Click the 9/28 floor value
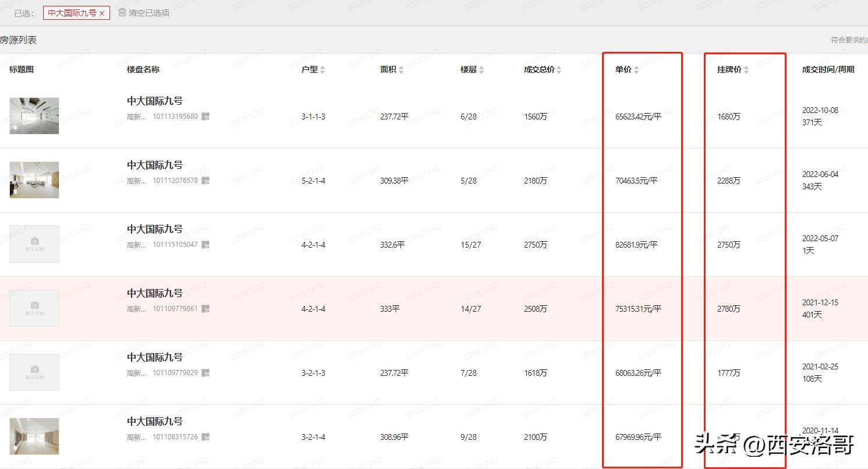 469,437
